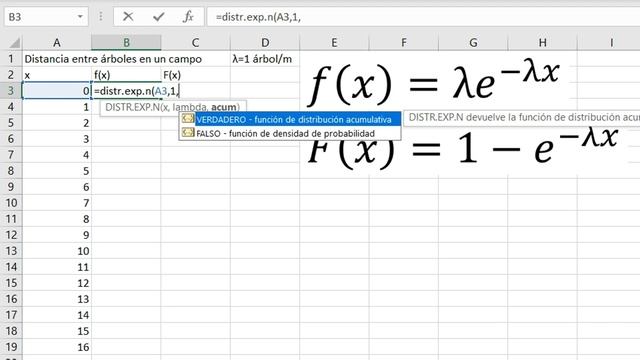640x360 pixels.
Task: Click the Name Box showing B3
Action: point(40,17)
